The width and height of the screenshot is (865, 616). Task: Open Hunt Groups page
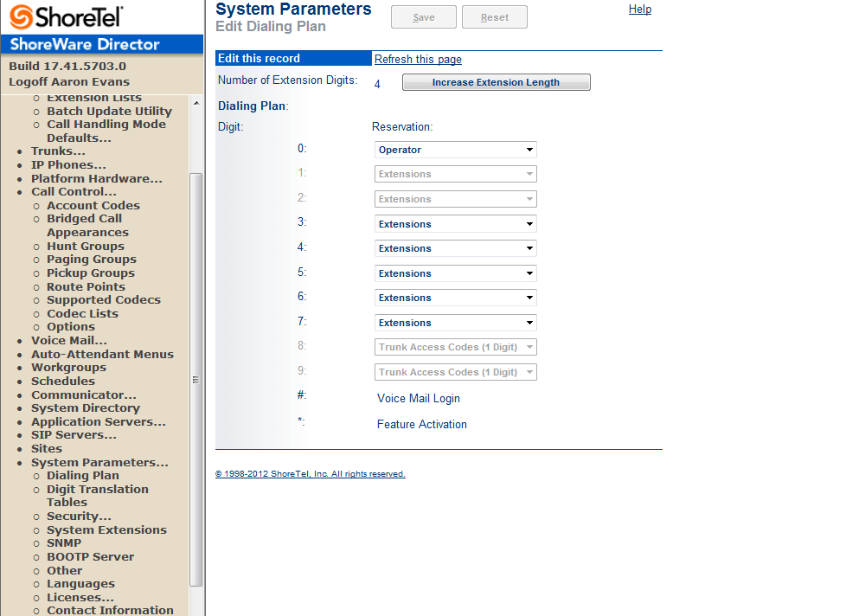(x=86, y=246)
